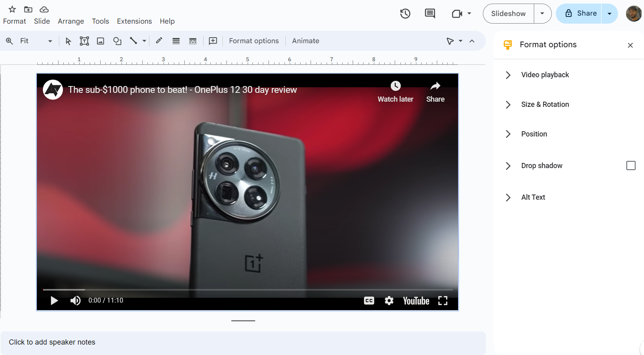Screen dimensions: 644x355
Task: Enter fullscreen on the video player
Action: pyautogui.click(x=442, y=301)
